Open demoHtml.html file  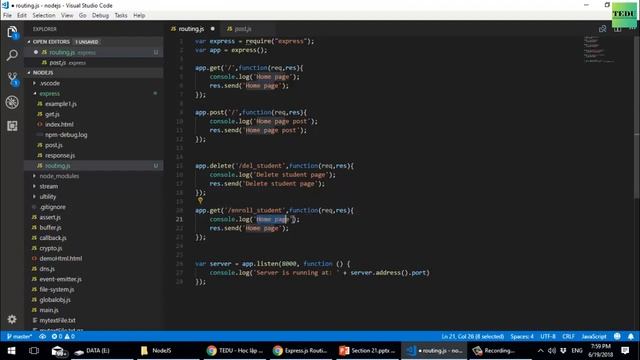point(60,258)
